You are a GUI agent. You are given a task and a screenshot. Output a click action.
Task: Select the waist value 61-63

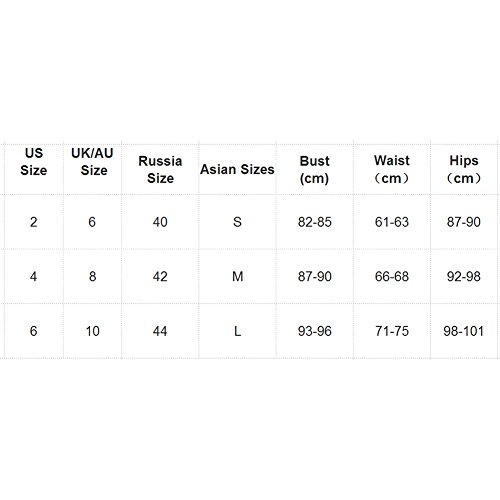click(x=392, y=222)
